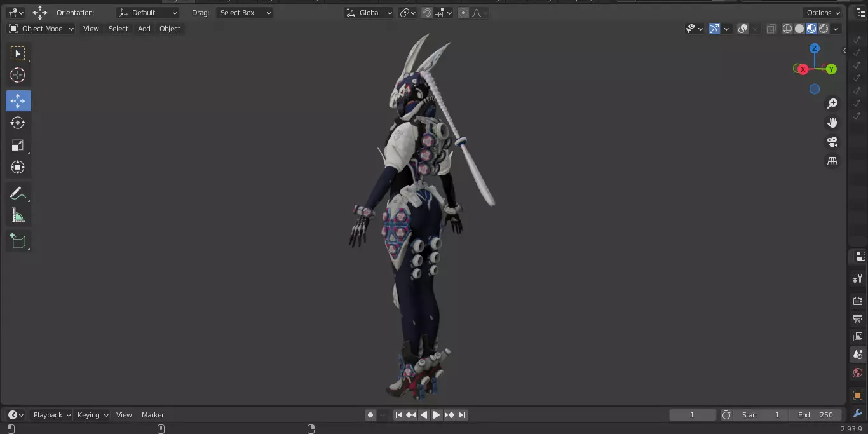Switch to solid viewport shading
Viewport: 868px width, 434px height.
pos(799,29)
